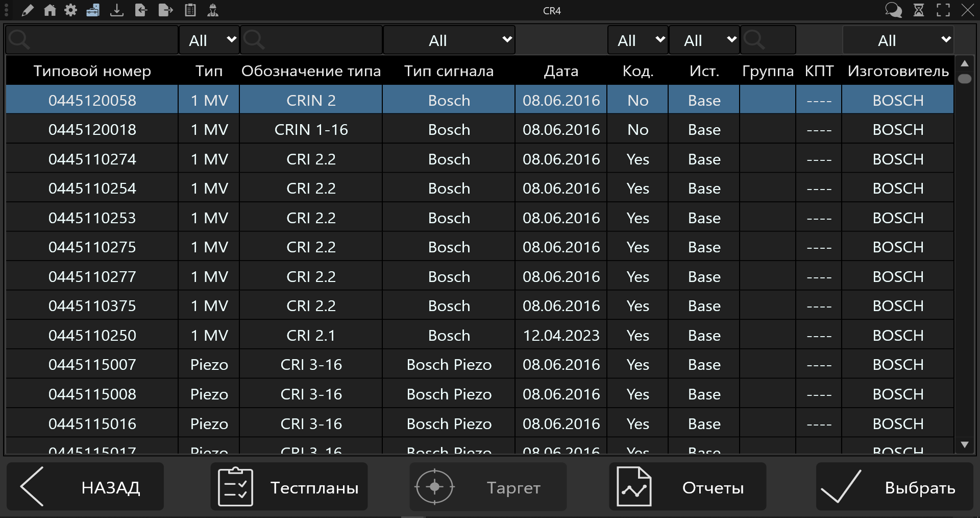Image resolution: width=980 pixels, height=518 pixels.
Task: Click the file export icon
Action: point(166,10)
